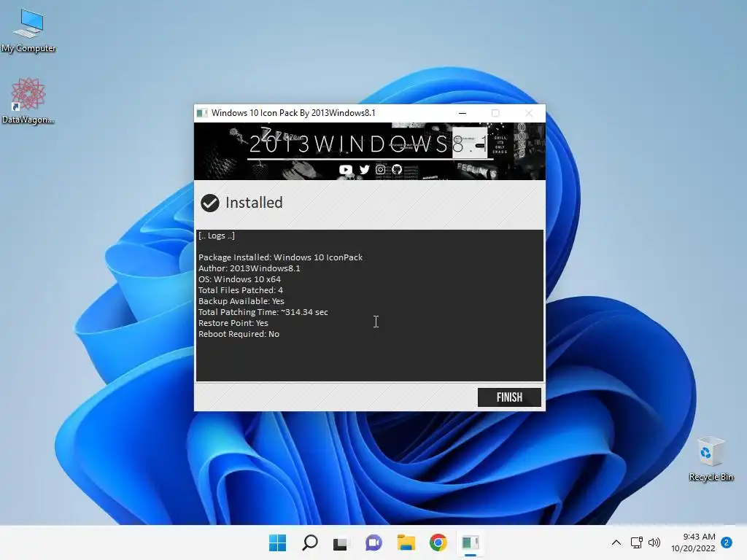Select the 'Total Patching Time: ~314.34 sec' line
The height and width of the screenshot is (560, 747).
263,312
